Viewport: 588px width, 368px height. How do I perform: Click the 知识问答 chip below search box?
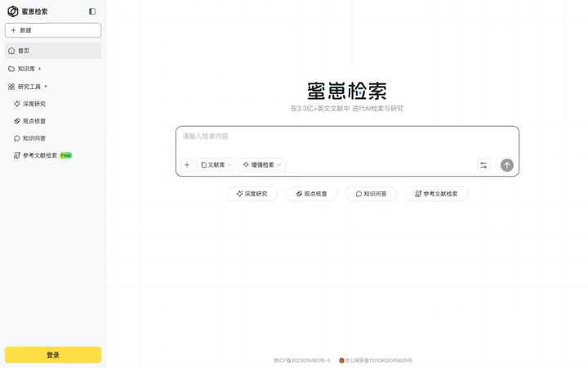pos(372,194)
